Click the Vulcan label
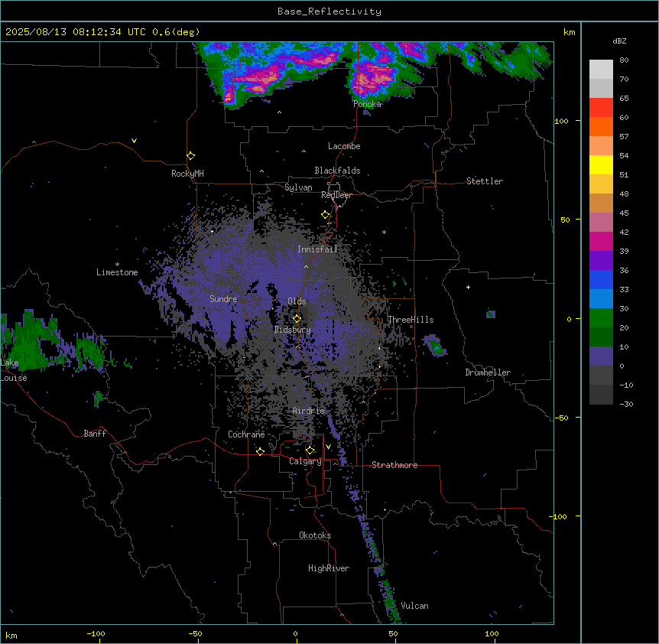The image size is (659, 644). (415, 606)
